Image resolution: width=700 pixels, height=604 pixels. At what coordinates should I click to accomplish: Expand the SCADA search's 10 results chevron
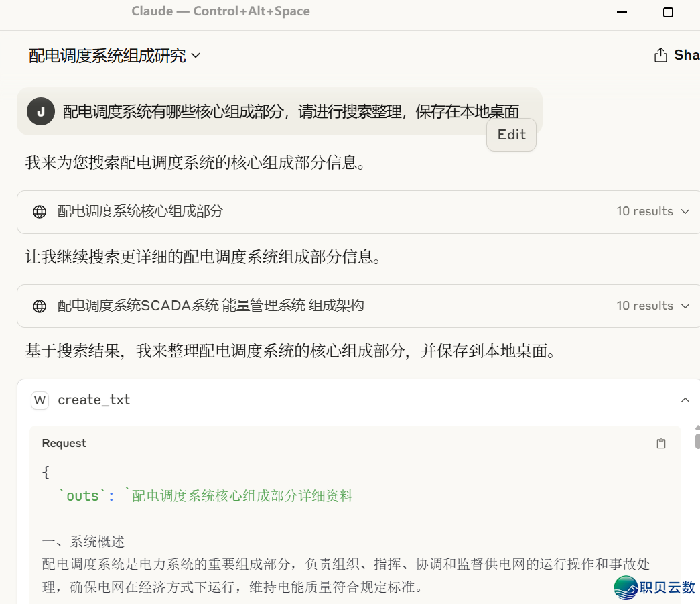click(x=685, y=306)
